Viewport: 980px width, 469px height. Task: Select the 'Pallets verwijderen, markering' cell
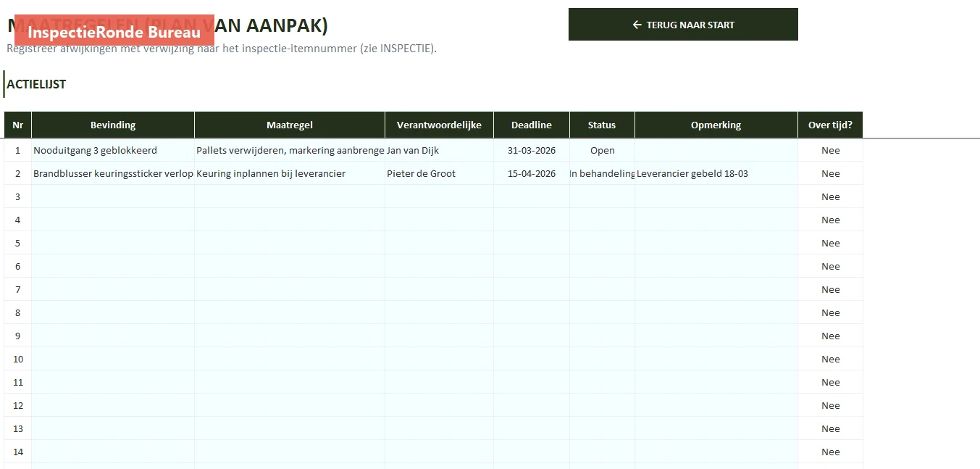pyautogui.click(x=290, y=150)
